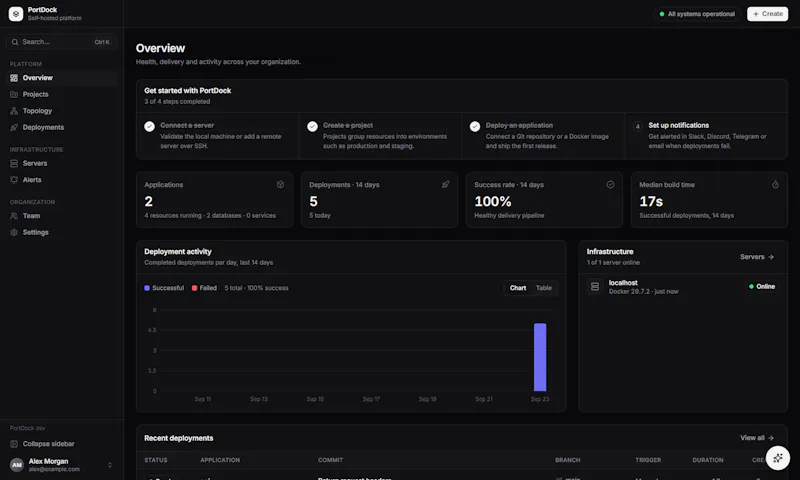This screenshot has width=800, height=480.
Task: Click the Failed legend color swatch
Action: [x=194, y=288]
